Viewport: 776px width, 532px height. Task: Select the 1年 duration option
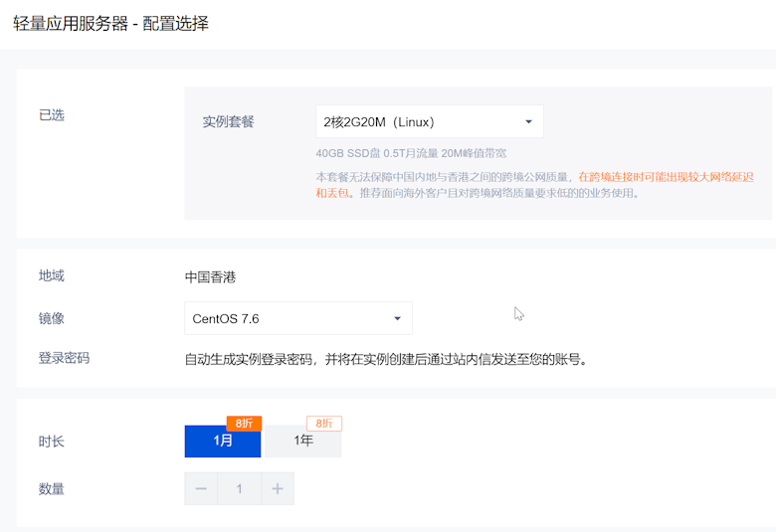point(302,441)
